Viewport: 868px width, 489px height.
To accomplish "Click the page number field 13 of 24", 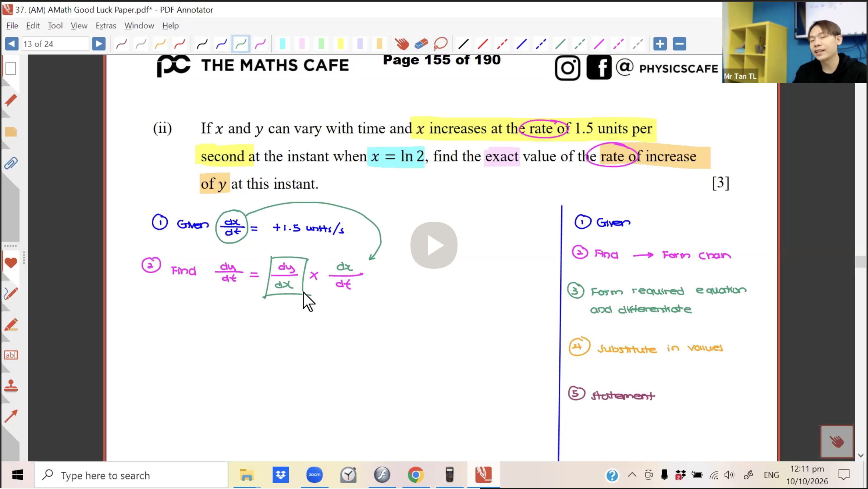I will (x=55, y=44).
